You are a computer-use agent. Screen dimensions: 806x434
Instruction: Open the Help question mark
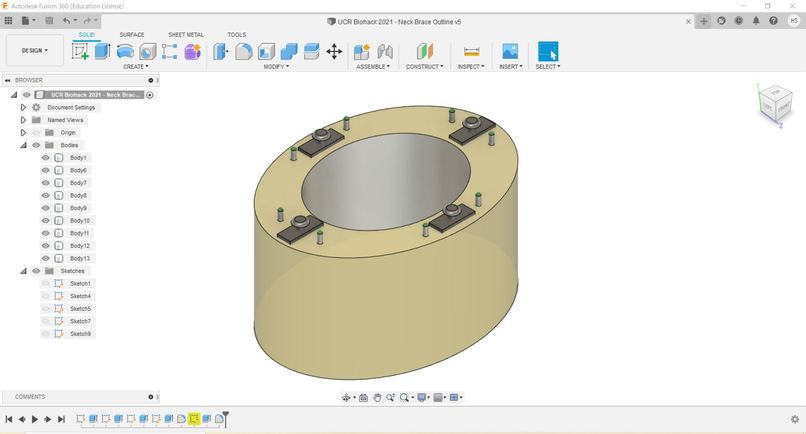click(773, 21)
